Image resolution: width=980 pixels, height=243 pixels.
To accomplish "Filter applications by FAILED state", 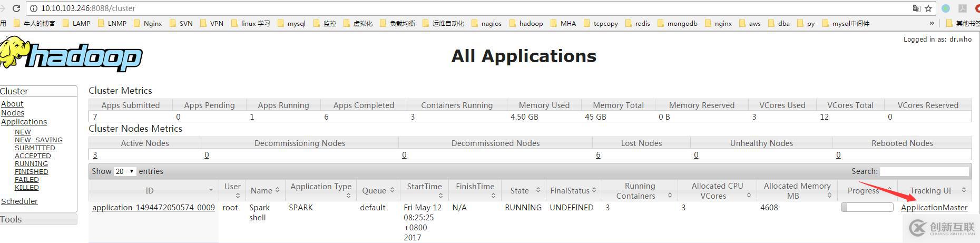I will [27, 180].
